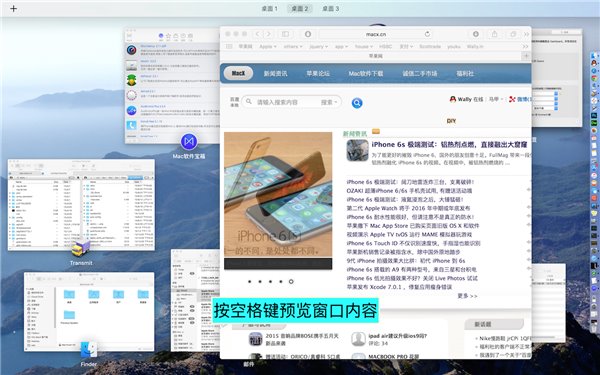Open 福利社 in the site navigation
600x375 pixels.
[x=465, y=73]
